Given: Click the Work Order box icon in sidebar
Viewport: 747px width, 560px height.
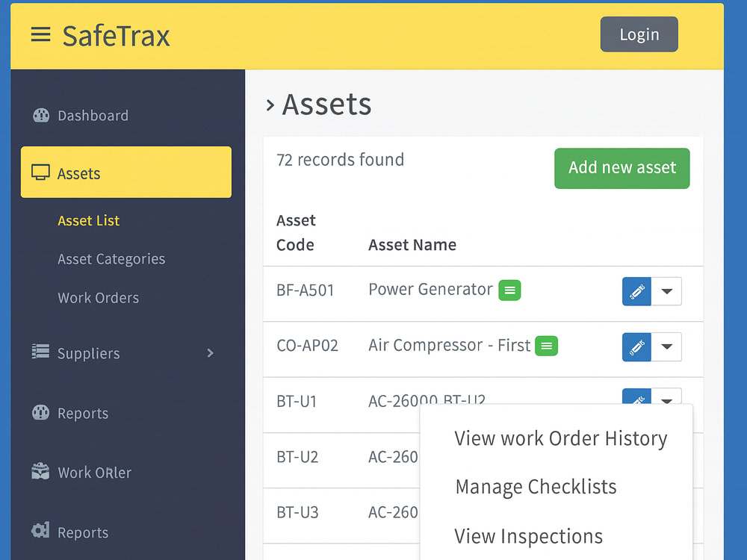Looking at the screenshot, I should click(x=40, y=471).
